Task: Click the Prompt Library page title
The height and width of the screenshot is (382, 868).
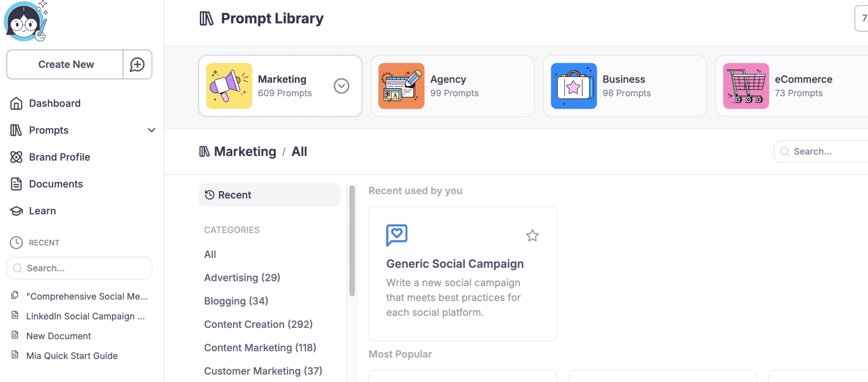Action: tap(272, 19)
